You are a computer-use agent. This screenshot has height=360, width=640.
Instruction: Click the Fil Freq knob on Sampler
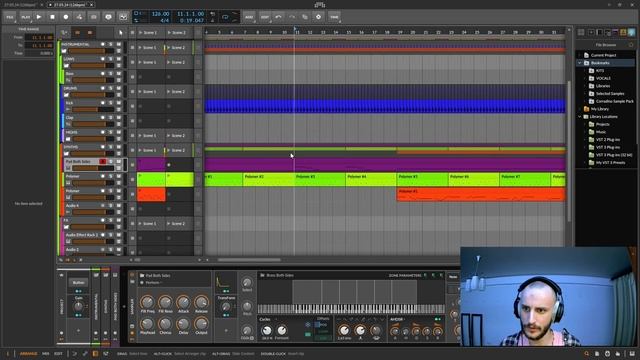147,302
